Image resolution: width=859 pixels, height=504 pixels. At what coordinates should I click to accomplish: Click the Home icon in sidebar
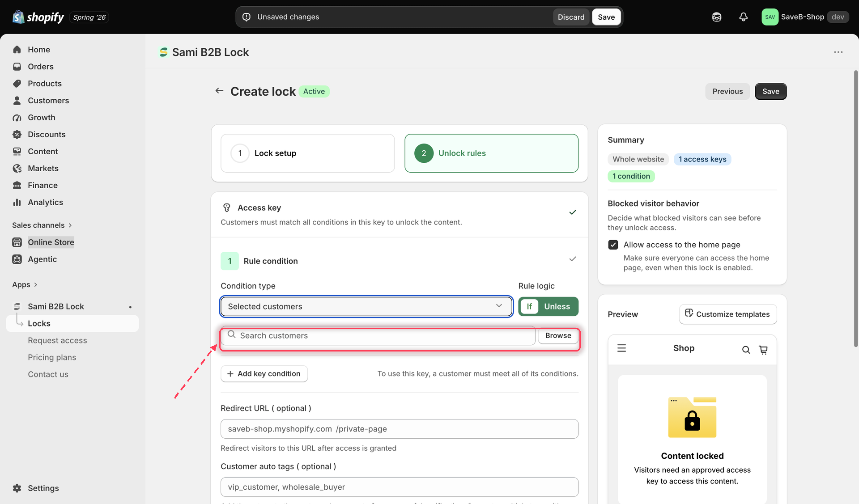17,50
